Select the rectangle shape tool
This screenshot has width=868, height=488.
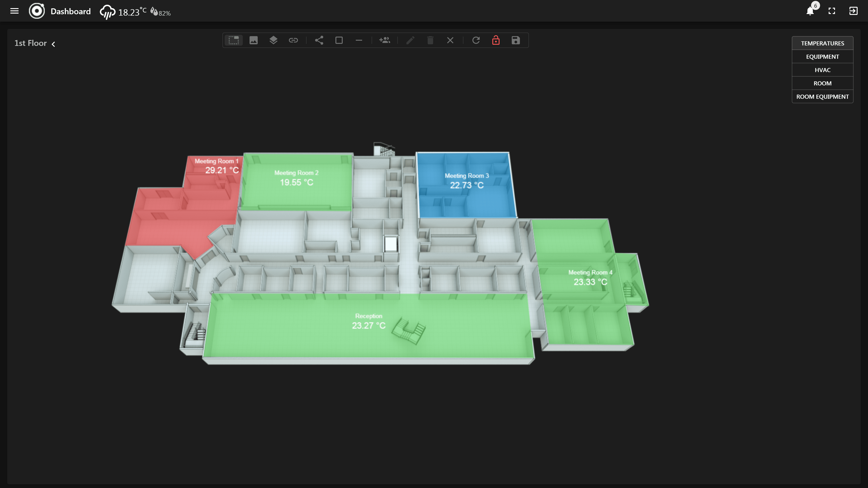[x=339, y=40]
